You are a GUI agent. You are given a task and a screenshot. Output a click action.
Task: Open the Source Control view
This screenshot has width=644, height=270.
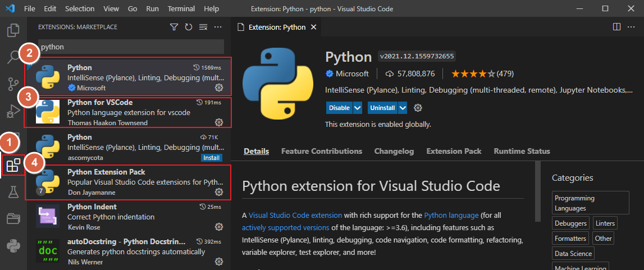pyautogui.click(x=13, y=84)
